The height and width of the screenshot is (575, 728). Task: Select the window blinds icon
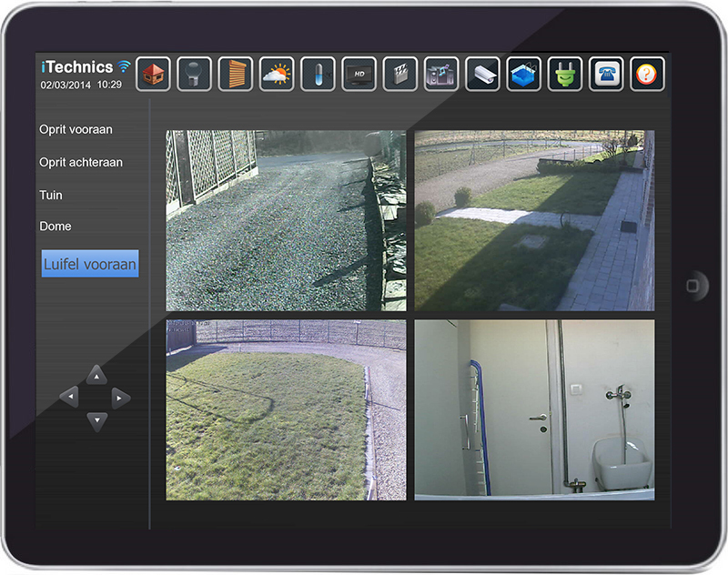(236, 74)
